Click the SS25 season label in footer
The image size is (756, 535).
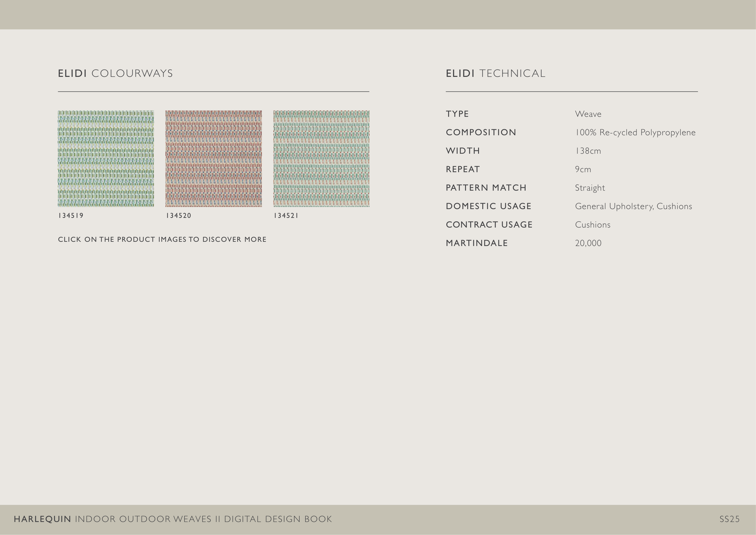729,519
